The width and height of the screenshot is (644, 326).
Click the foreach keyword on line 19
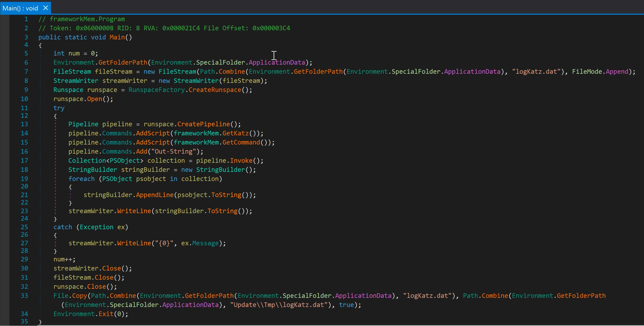(82, 179)
